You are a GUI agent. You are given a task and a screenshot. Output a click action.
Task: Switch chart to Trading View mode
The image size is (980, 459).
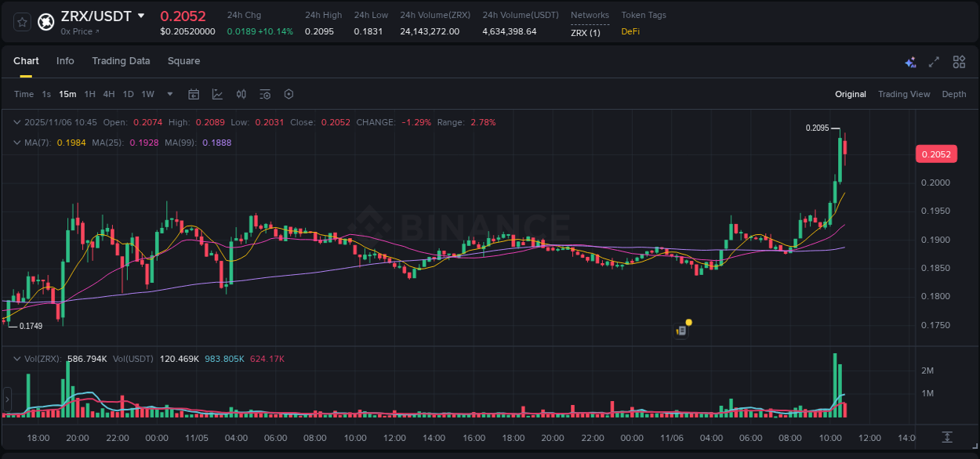pos(904,94)
